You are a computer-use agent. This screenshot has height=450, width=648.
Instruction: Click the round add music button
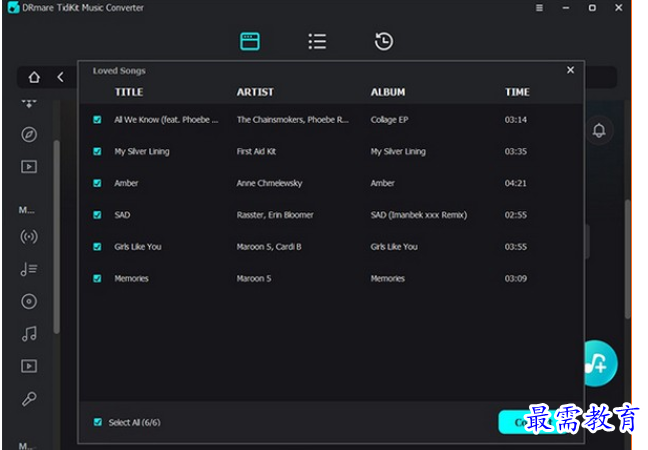pyautogui.click(x=600, y=364)
